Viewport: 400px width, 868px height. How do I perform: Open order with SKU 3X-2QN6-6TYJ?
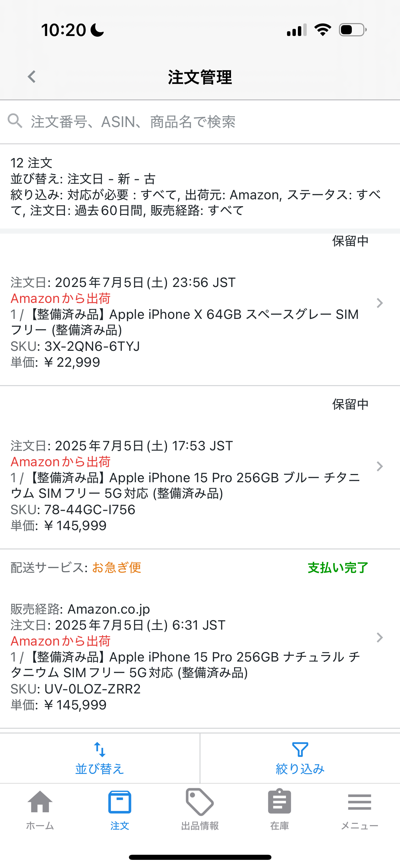click(92, 346)
